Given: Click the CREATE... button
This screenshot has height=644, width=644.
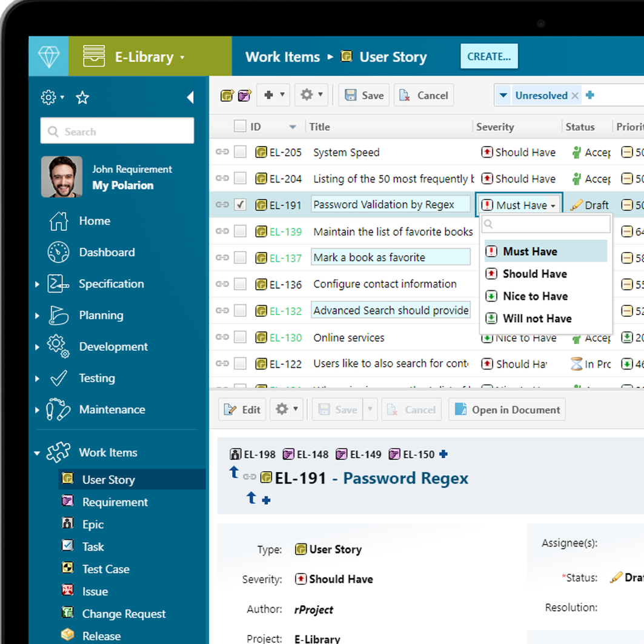Looking at the screenshot, I should (x=489, y=56).
